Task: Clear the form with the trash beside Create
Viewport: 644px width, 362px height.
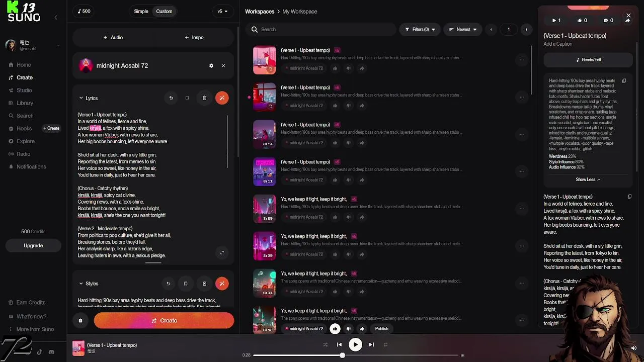Action: tap(80, 321)
